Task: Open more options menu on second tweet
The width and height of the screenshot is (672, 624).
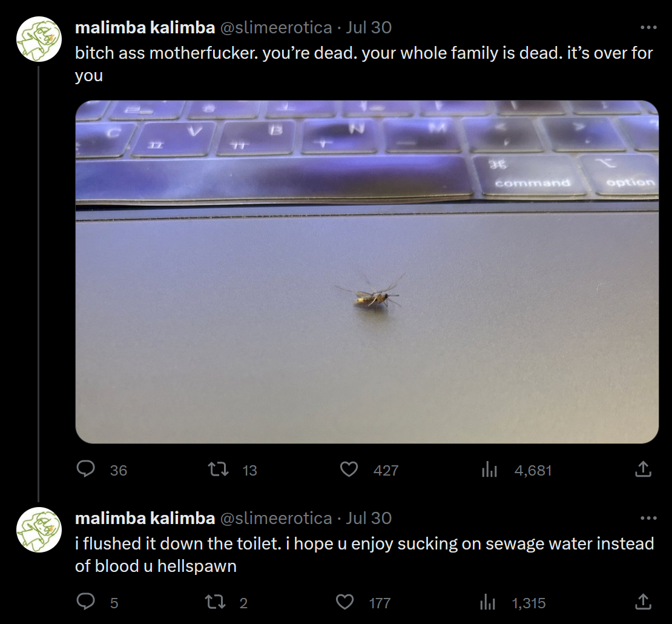Action: coord(648,518)
